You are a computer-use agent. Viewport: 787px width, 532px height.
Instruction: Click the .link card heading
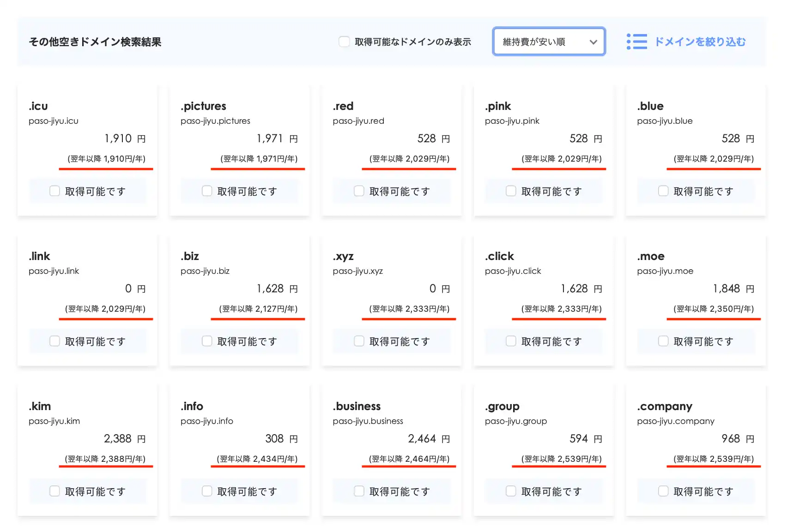pyautogui.click(x=39, y=256)
